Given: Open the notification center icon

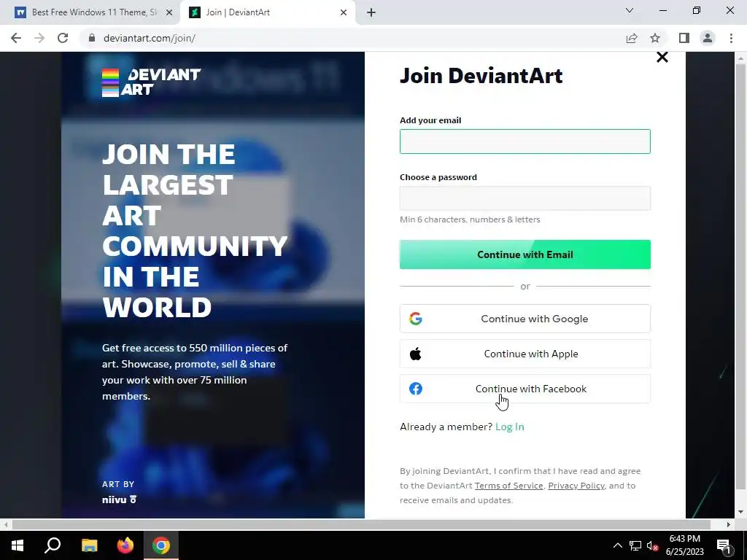Looking at the screenshot, I should (x=724, y=545).
